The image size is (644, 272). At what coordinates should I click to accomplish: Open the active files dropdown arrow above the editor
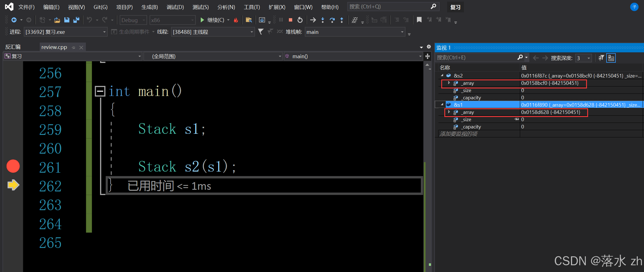point(421,47)
